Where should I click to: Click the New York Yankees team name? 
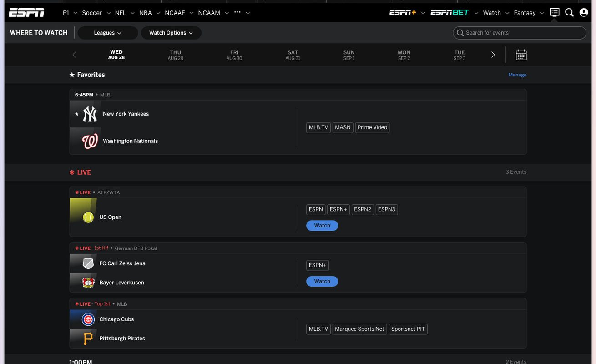(126, 114)
